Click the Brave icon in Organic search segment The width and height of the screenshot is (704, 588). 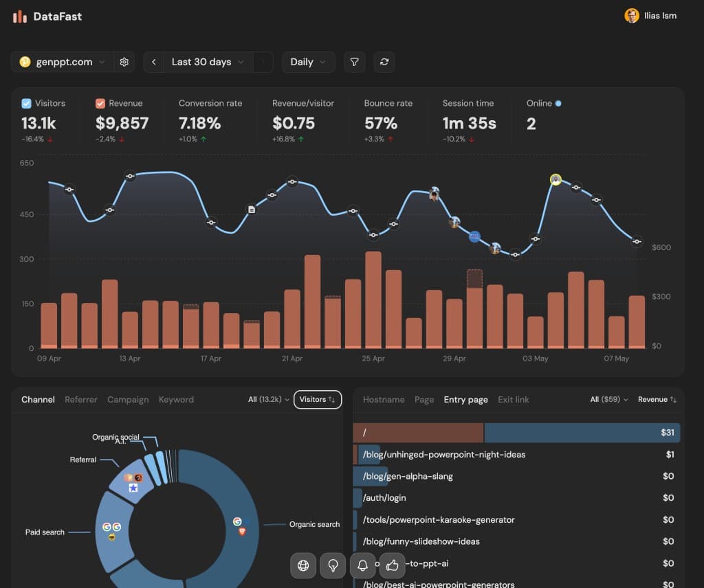tap(242, 532)
